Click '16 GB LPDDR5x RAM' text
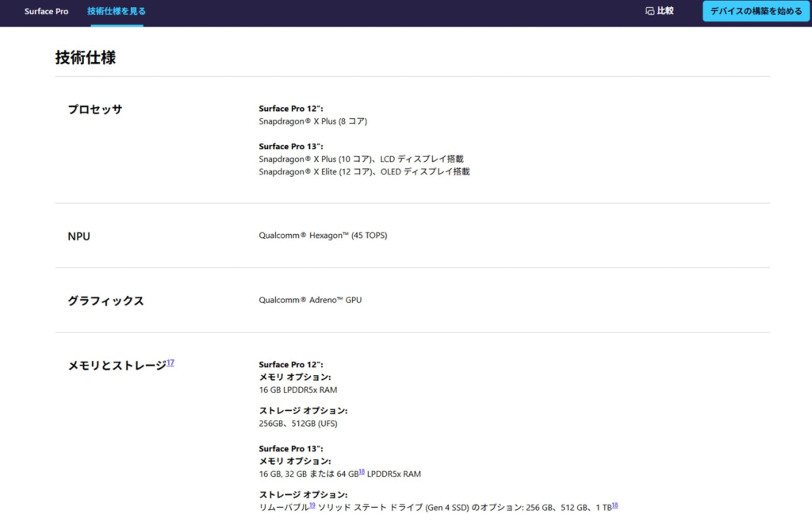This screenshot has height=522, width=812. click(x=298, y=390)
